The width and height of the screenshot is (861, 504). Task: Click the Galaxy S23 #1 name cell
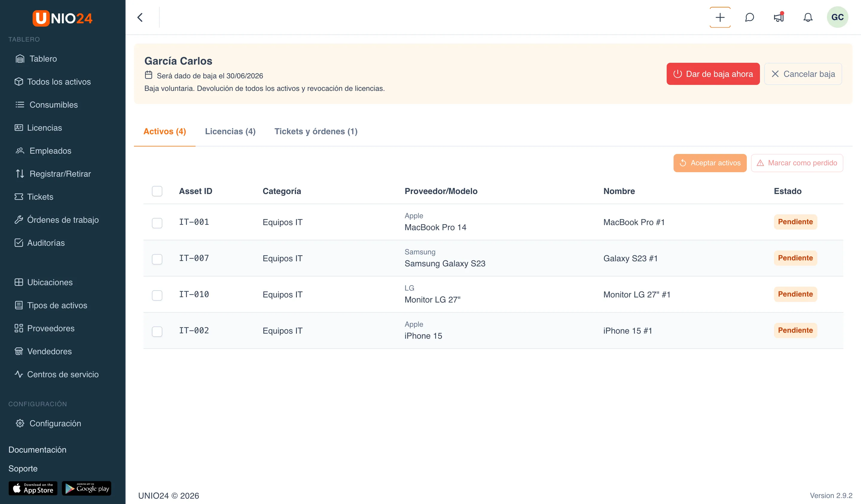click(631, 258)
